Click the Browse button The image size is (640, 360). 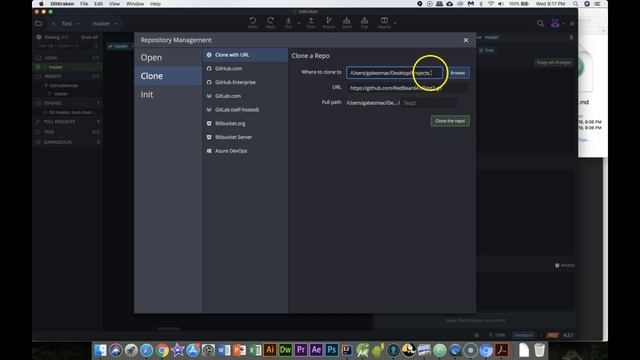458,73
